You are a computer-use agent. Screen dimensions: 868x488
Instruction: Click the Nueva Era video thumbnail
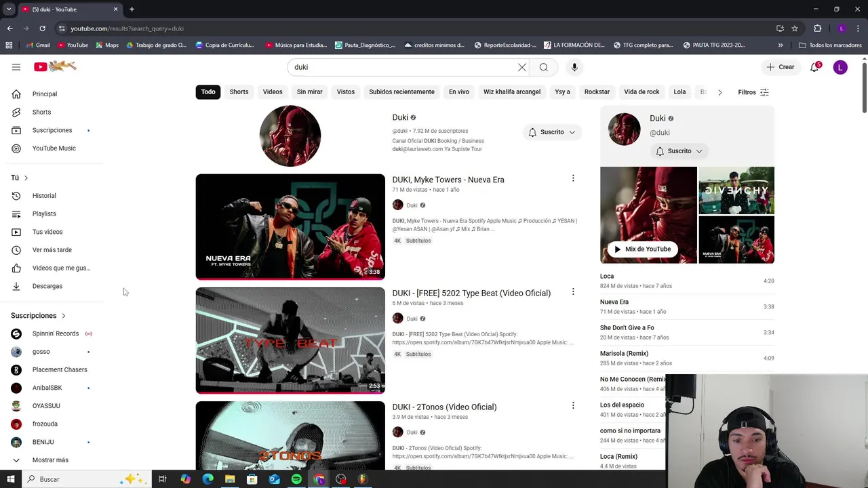coord(290,226)
